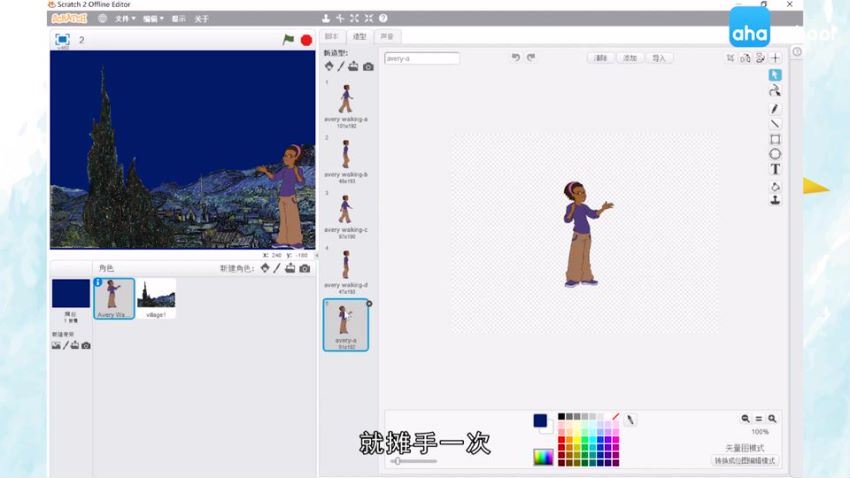The width and height of the screenshot is (850, 478).
Task: Choose the Reshape tool
Action: point(775,91)
